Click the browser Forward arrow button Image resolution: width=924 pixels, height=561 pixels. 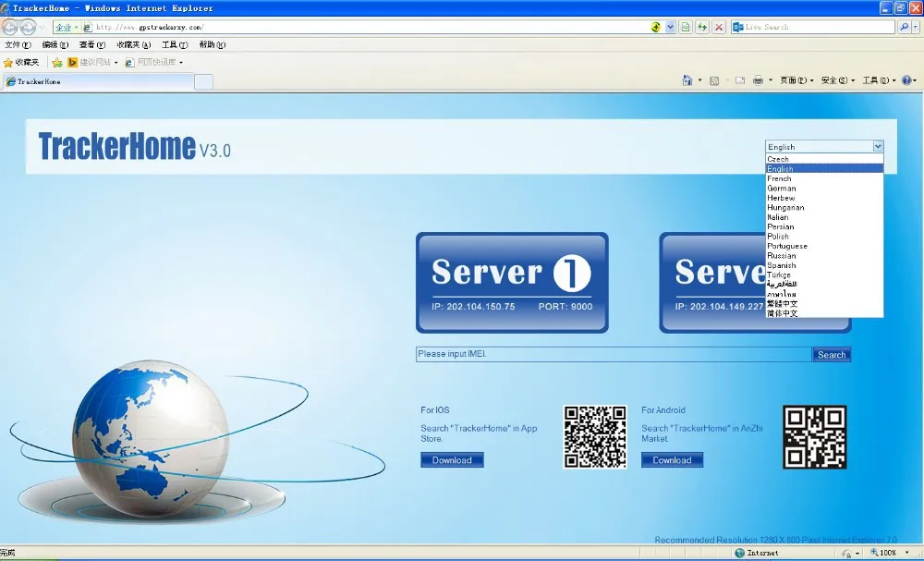point(28,27)
